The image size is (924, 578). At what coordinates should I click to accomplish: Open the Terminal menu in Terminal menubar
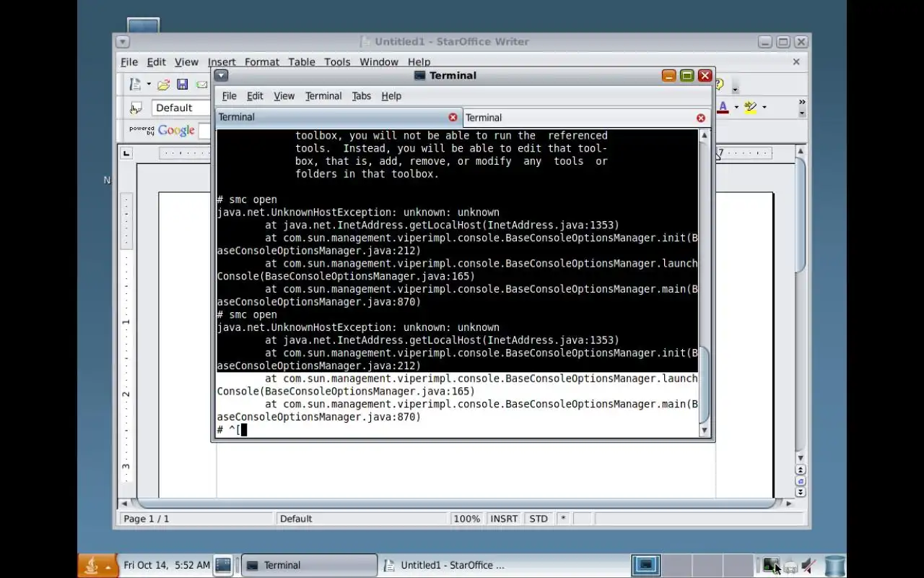coord(323,96)
